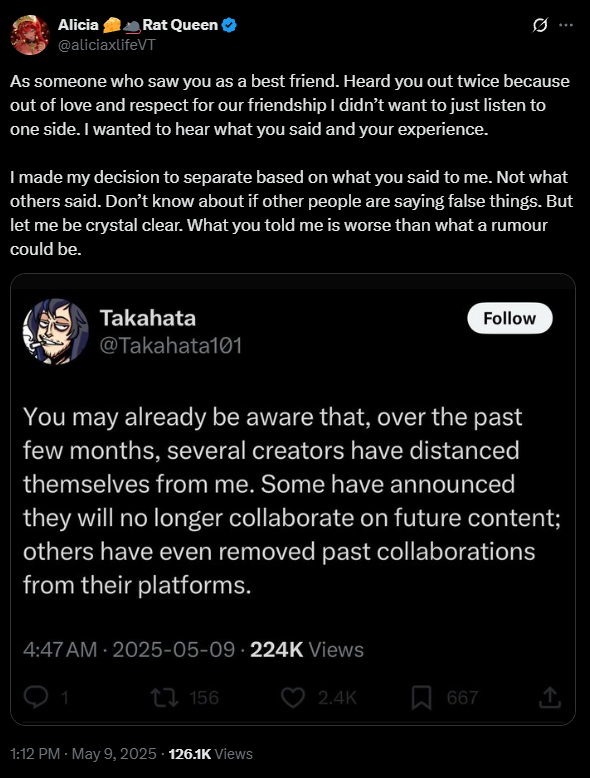Image resolution: width=590 pixels, height=778 pixels.
Task: Click the Grok explain icon at top right
Action: click(540, 25)
